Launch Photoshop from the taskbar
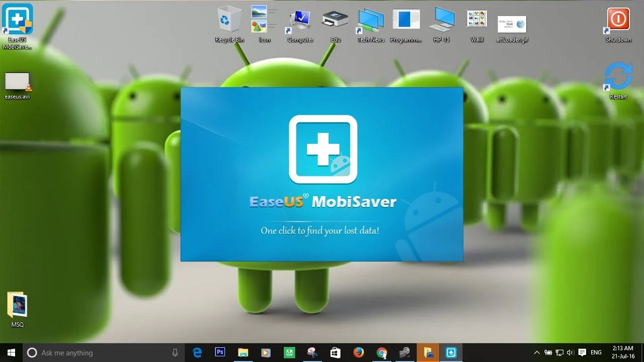The image size is (644, 362). pos(220,352)
